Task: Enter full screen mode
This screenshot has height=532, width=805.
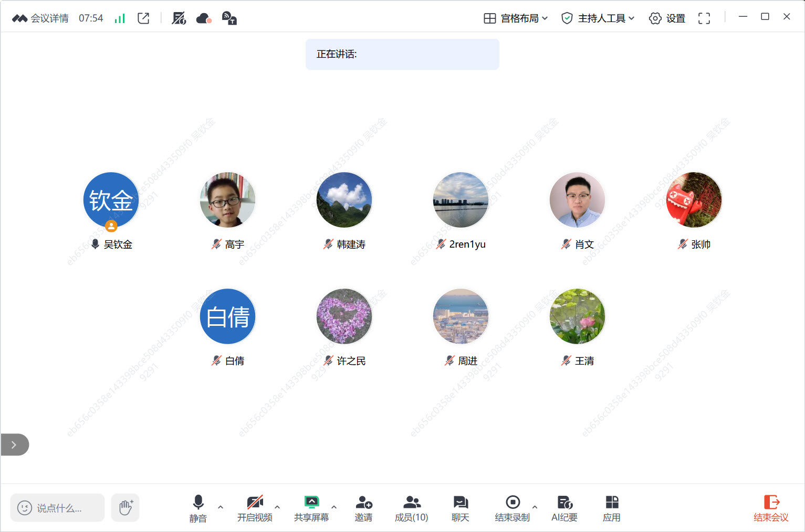Action: tap(704, 18)
